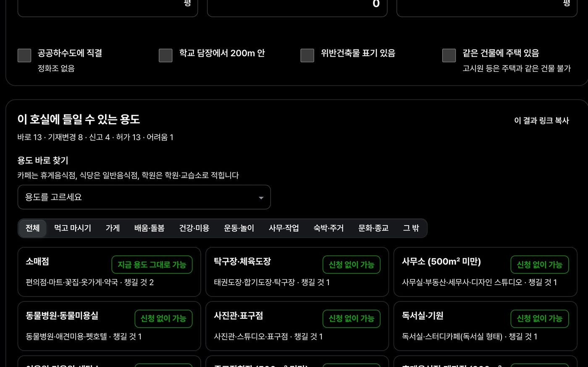588x367 pixels.
Task: Click '신청 없이 가능' badge on 독서실·기원
Action: click(x=540, y=319)
